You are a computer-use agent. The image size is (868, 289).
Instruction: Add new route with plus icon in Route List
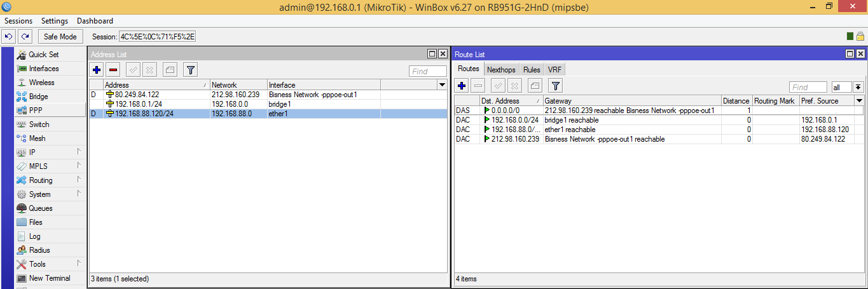pos(462,86)
